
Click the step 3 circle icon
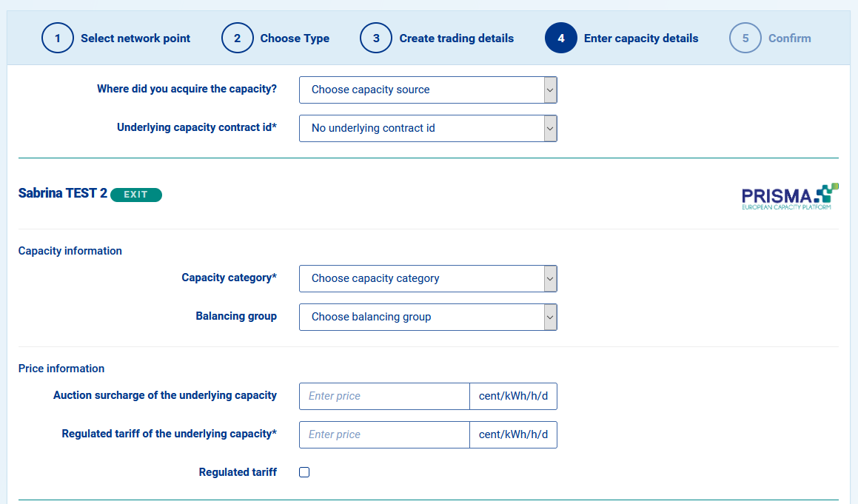point(376,38)
